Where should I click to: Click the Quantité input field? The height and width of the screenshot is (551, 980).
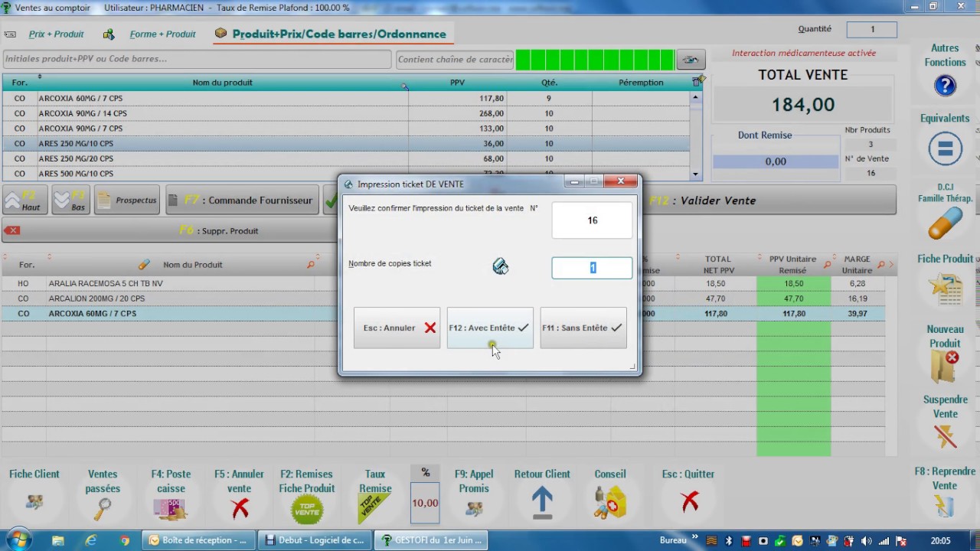point(871,29)
